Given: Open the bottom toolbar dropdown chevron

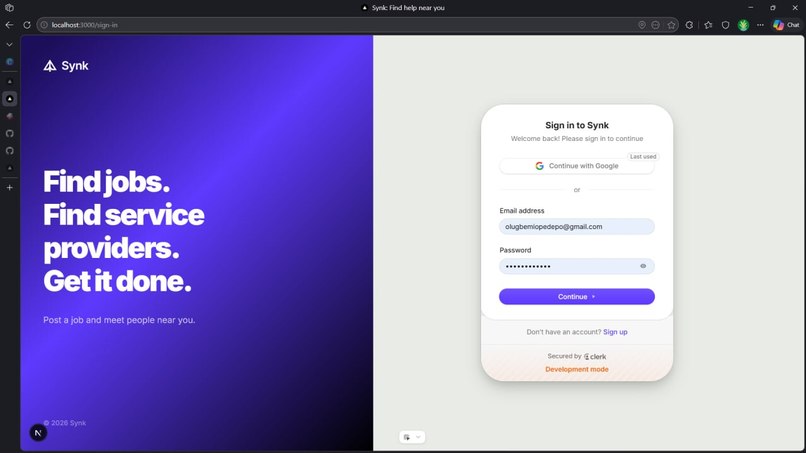Looking at the screenshot, I should coord(418,438).
